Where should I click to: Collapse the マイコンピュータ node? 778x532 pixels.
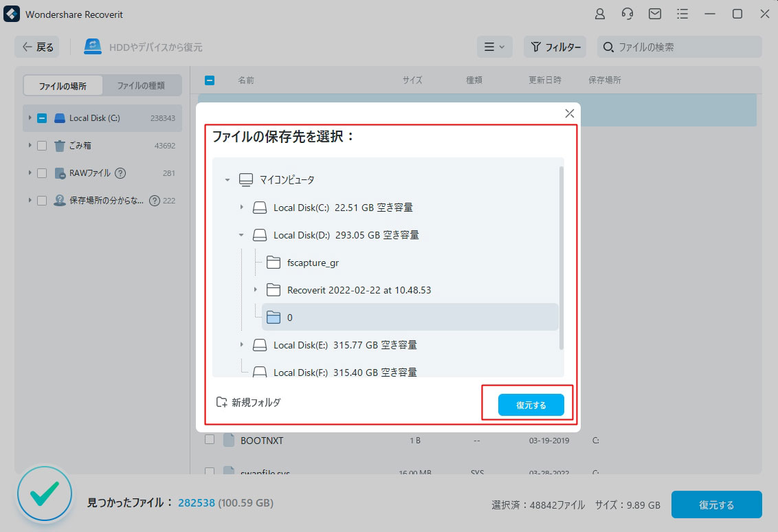(227, 179)
